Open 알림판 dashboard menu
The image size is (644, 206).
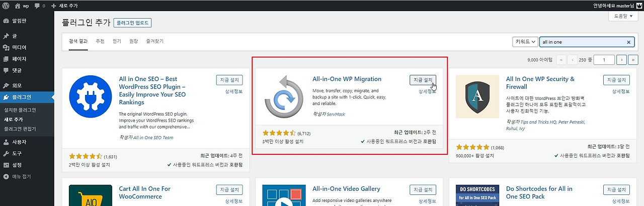(x=27, y=22)
